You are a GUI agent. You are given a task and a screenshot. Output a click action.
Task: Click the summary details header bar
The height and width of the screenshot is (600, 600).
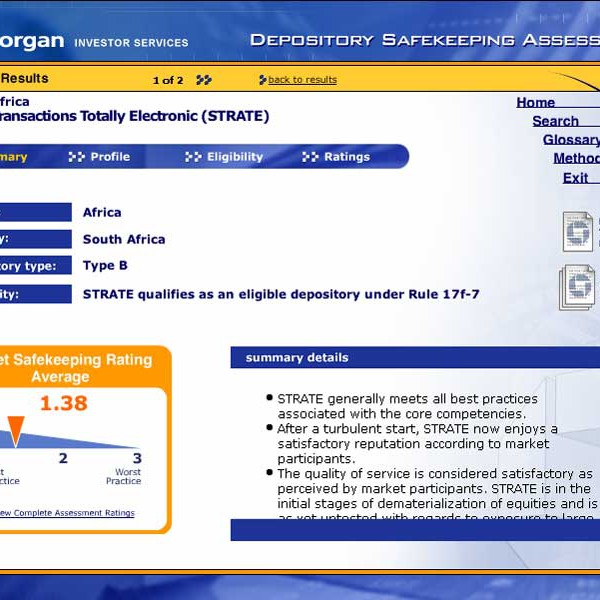point(415,358)
